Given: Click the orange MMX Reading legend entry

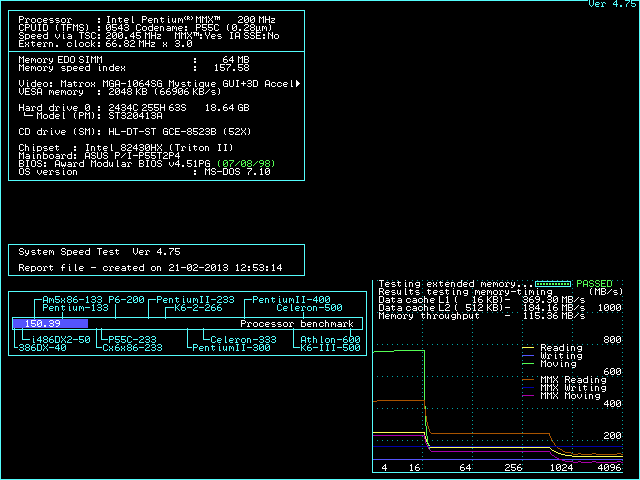Looking at the screenshot, I should pos(564,380).
